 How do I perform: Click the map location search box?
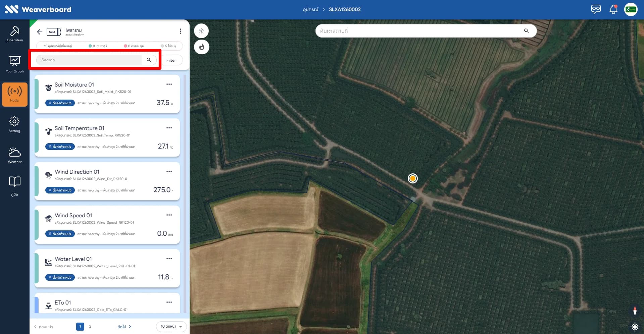[x=426, y=31]
